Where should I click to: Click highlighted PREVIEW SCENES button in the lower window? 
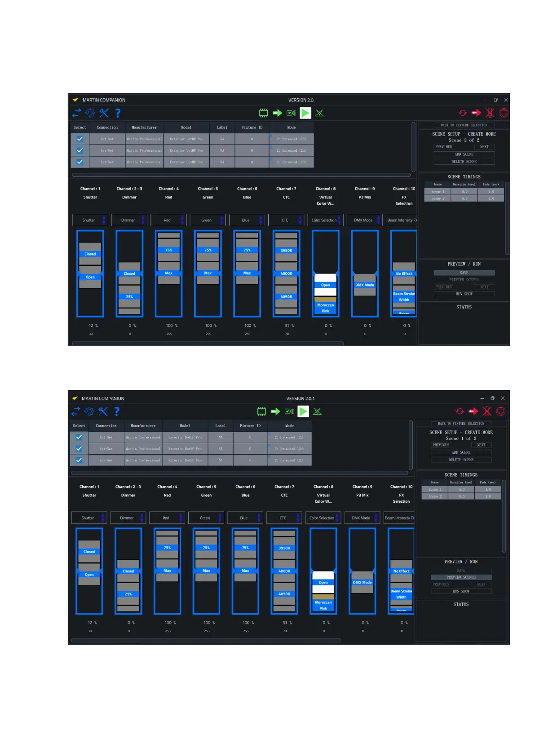point(461,577)
